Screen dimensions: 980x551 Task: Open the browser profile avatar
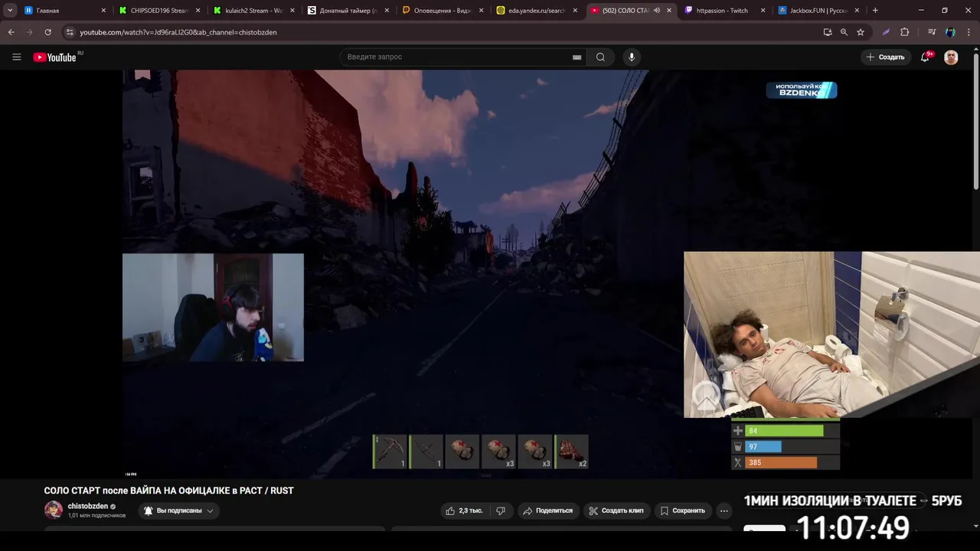950,32
